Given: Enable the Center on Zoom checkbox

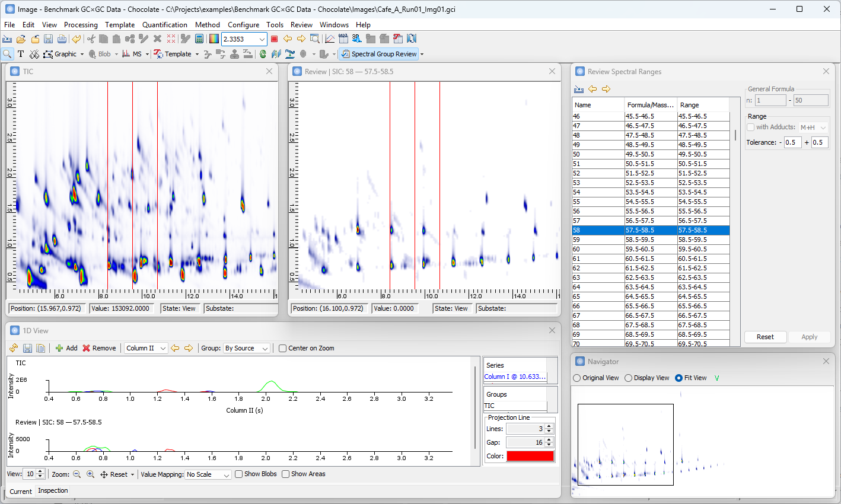Looking at the screenshot, I should (x=282, y=348).
